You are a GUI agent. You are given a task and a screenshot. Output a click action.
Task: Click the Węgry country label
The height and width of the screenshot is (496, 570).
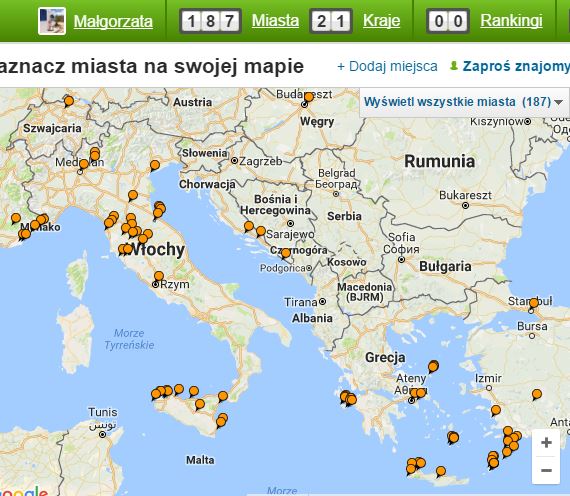click(x=317, y=121)
